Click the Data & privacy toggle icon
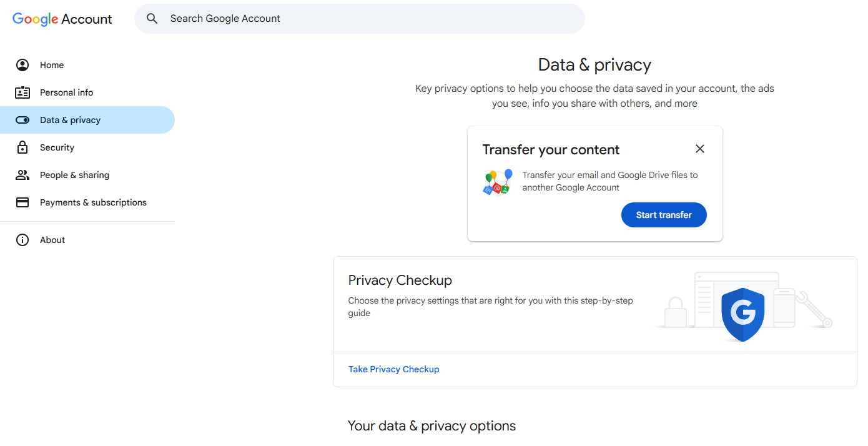Screen dimensions: 868x446 pyautogui.click(x=22, y=119)
